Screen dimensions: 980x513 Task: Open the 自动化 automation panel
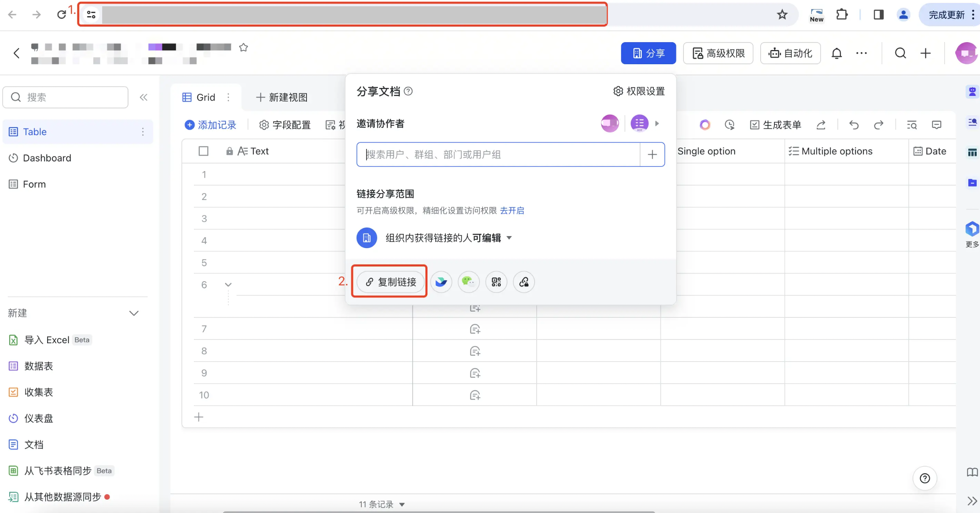point(790,53)
